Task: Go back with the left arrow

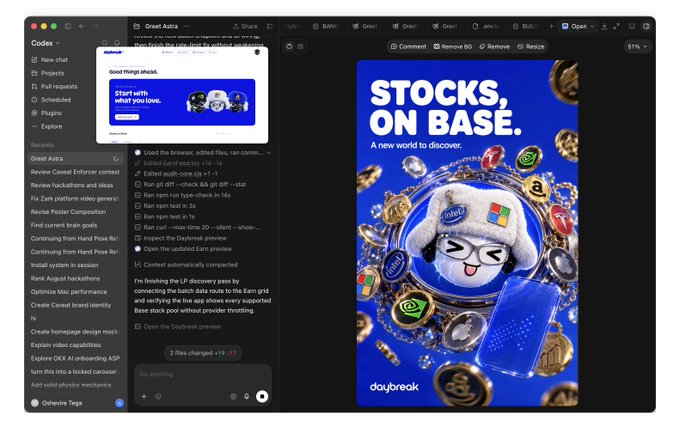Action: (82, 26)
